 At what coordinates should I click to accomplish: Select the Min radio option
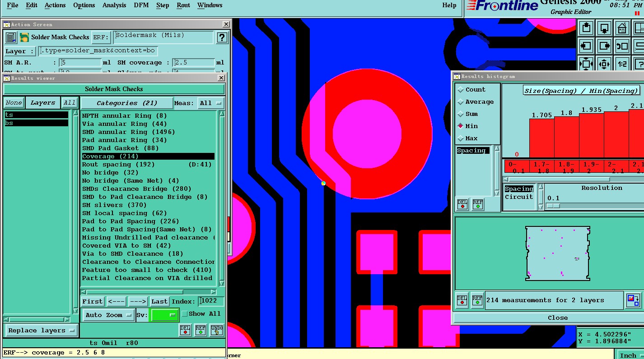(468, 126)
